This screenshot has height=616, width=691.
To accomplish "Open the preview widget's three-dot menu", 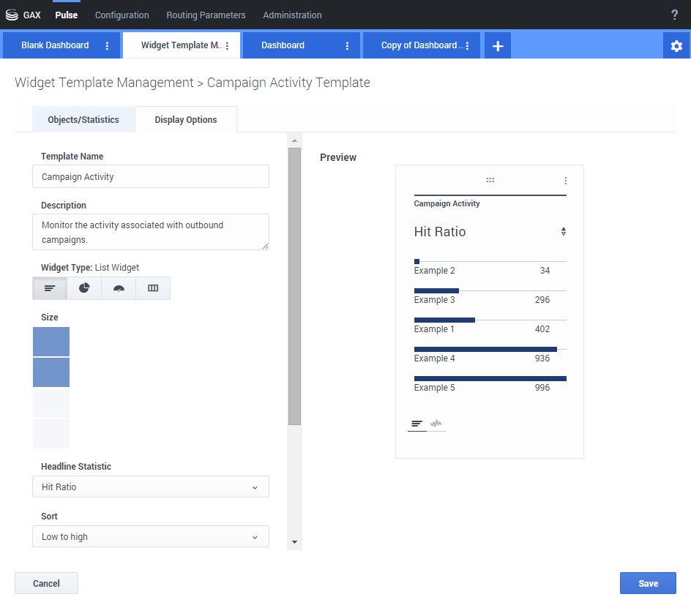I will [x=565, y=181].
